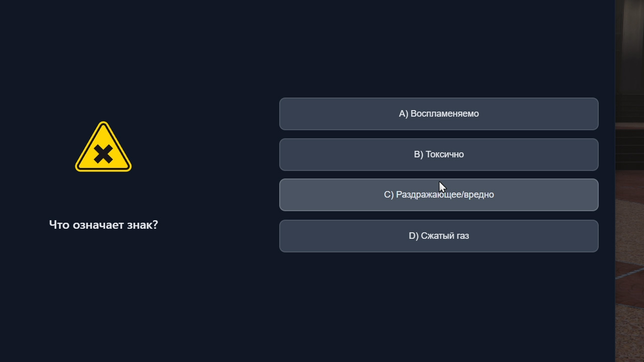Answer that the sign means flammable
The width and height of the screenshot is (644, 362).
(x=438, y=114)
